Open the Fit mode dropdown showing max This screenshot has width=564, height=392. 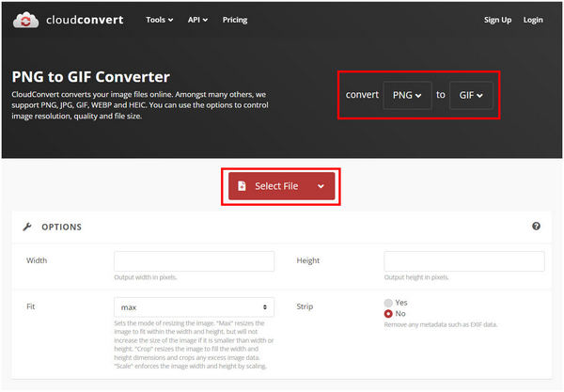pos(194,307)
